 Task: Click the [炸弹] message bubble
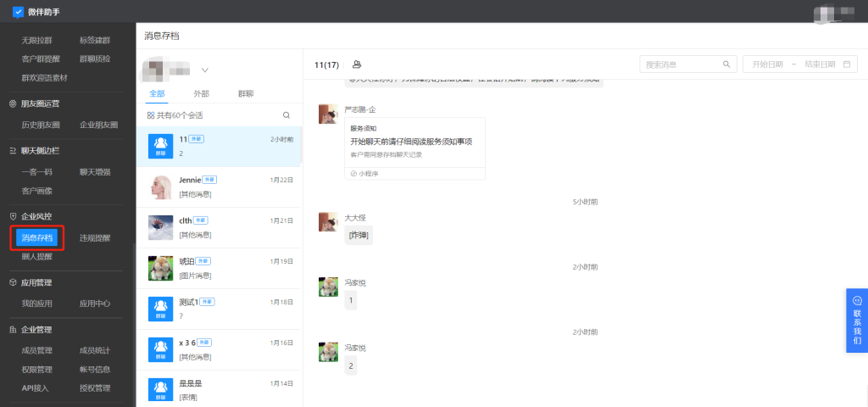coord(359,236)
